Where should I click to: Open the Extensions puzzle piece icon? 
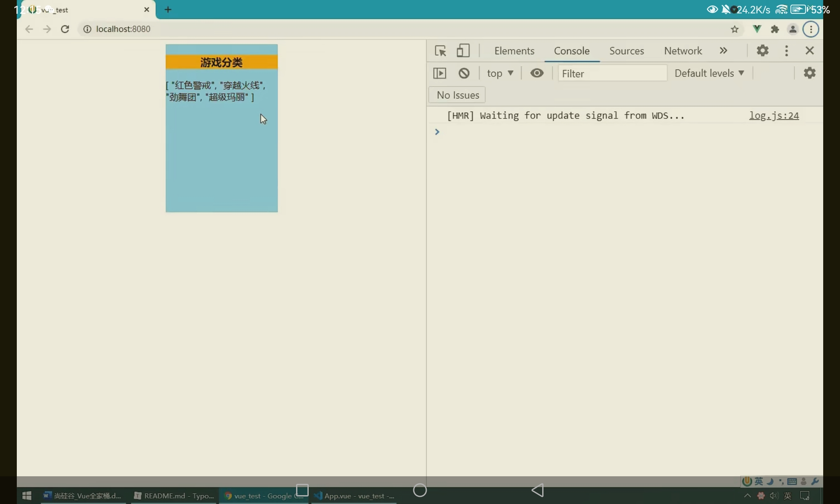[774, 29]
